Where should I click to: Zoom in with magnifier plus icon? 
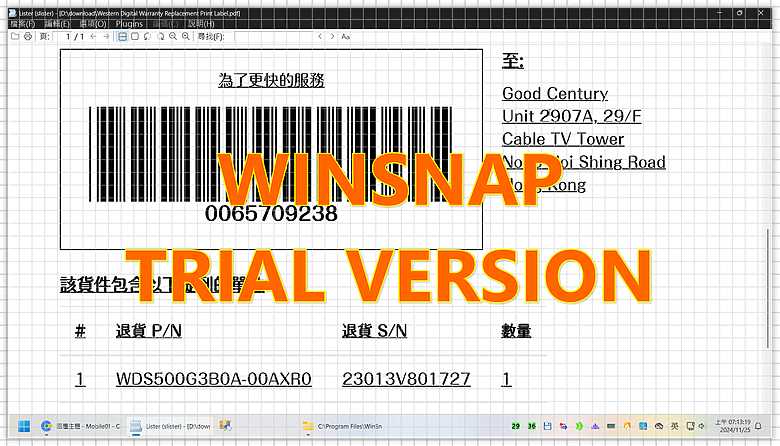coord(186,36)
